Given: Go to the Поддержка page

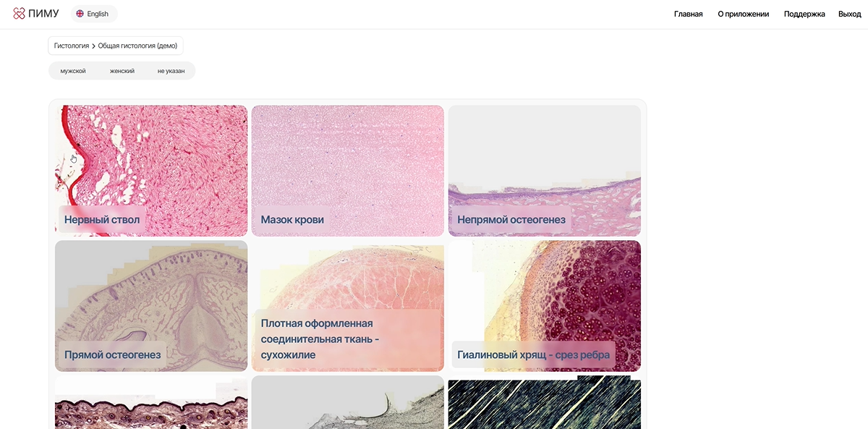Looking at the screenshot, I should [x=804, y=14].
